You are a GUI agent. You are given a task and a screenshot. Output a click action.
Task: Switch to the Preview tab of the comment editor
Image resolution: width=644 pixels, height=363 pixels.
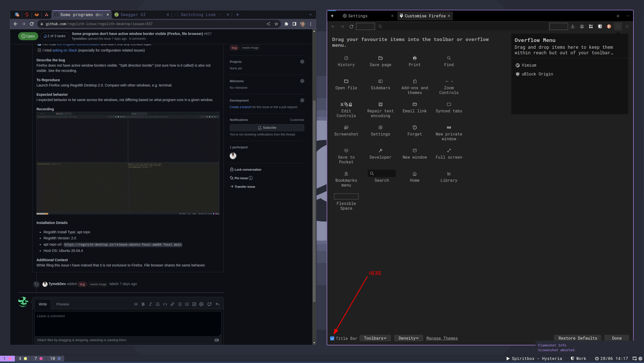pyautogui.click(x=62, y=304)
